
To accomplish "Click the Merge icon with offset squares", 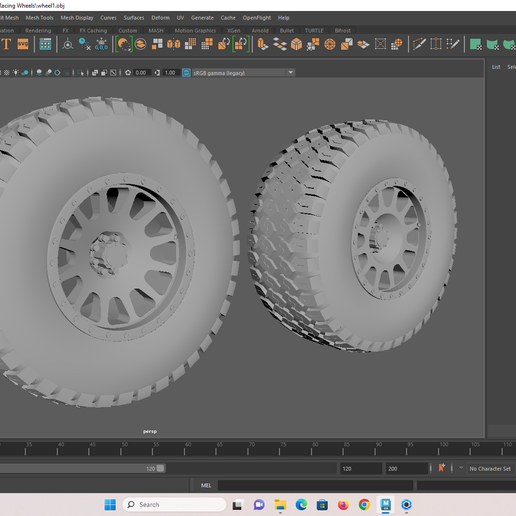I will point(347,44).
